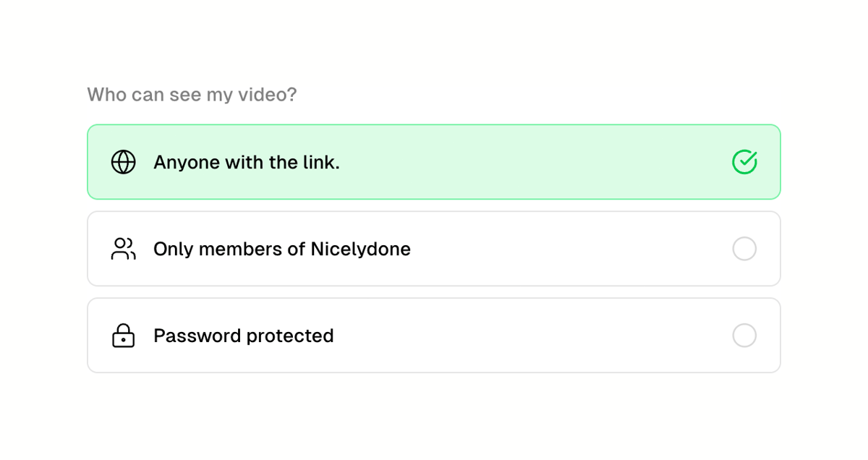The height and width of the screenshot is (460, 868).
Task: Select the radio button for Only members of Nicelydone
Action: (745, 248)
